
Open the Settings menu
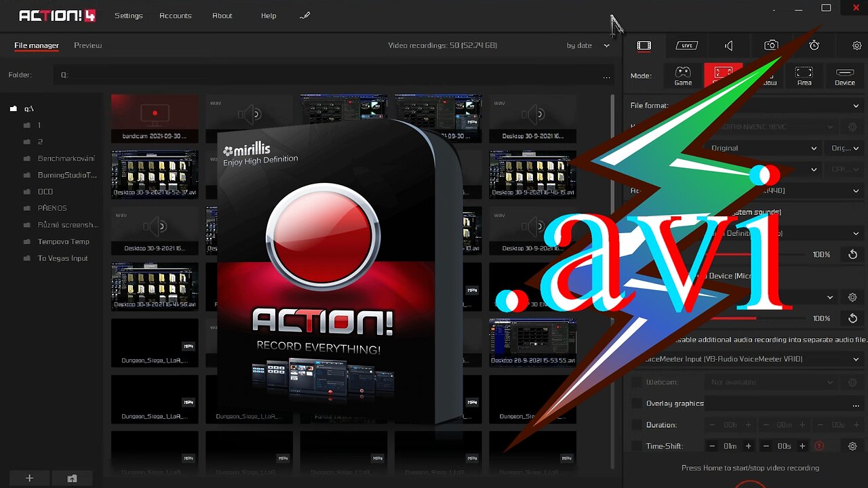[128, 16]
